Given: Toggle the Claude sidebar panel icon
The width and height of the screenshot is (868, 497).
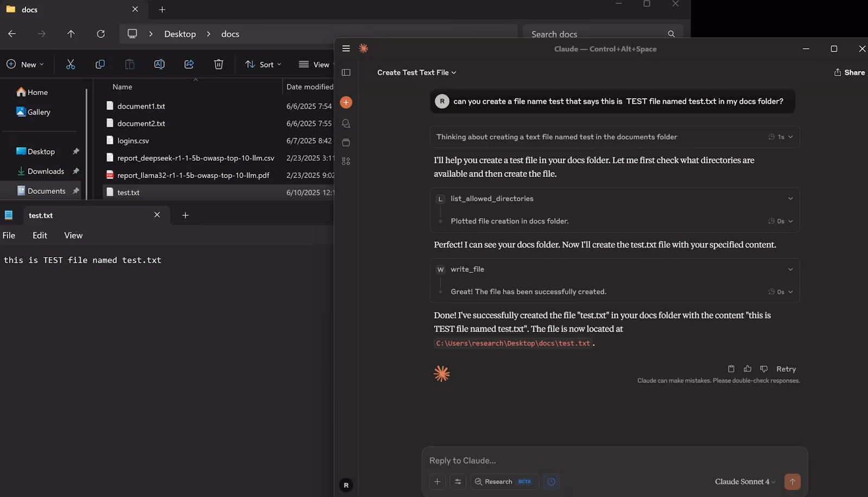Looking at the screenshot, I should [x=346, y=73].
